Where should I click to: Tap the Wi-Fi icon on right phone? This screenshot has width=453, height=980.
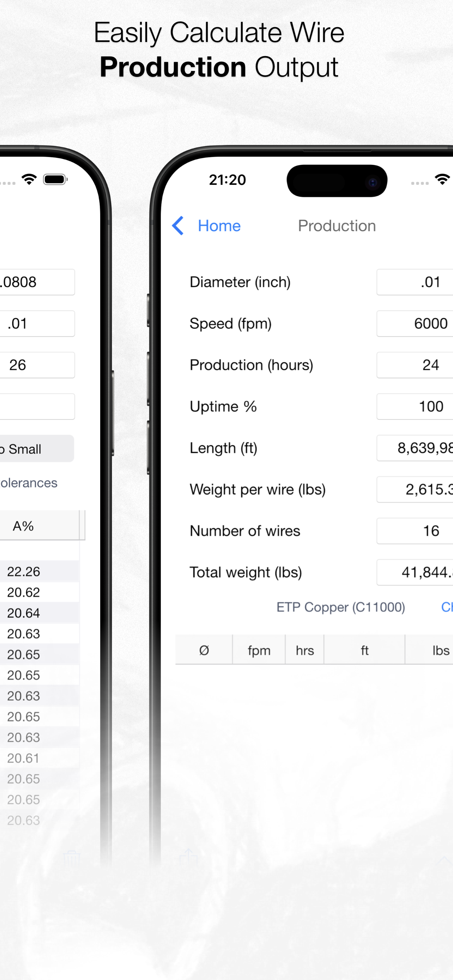(443, 179)
